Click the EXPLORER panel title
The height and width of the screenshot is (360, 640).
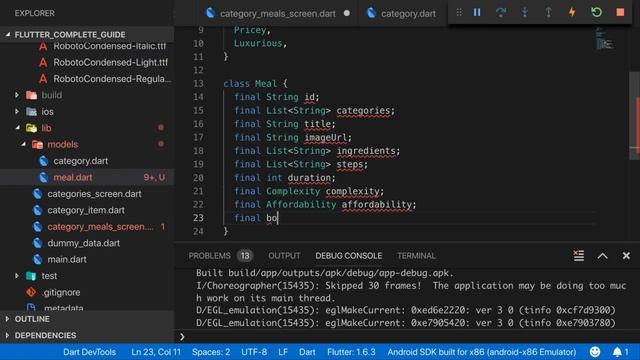34,13
